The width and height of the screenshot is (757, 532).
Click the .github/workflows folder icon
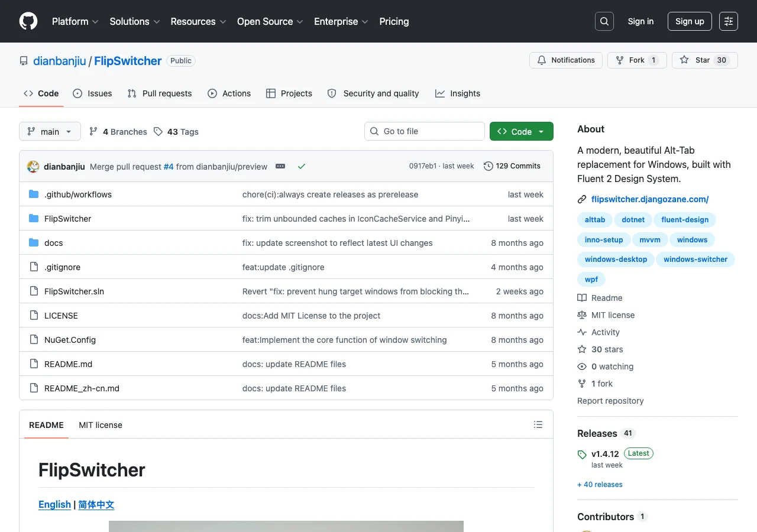[x=34, y=194]
